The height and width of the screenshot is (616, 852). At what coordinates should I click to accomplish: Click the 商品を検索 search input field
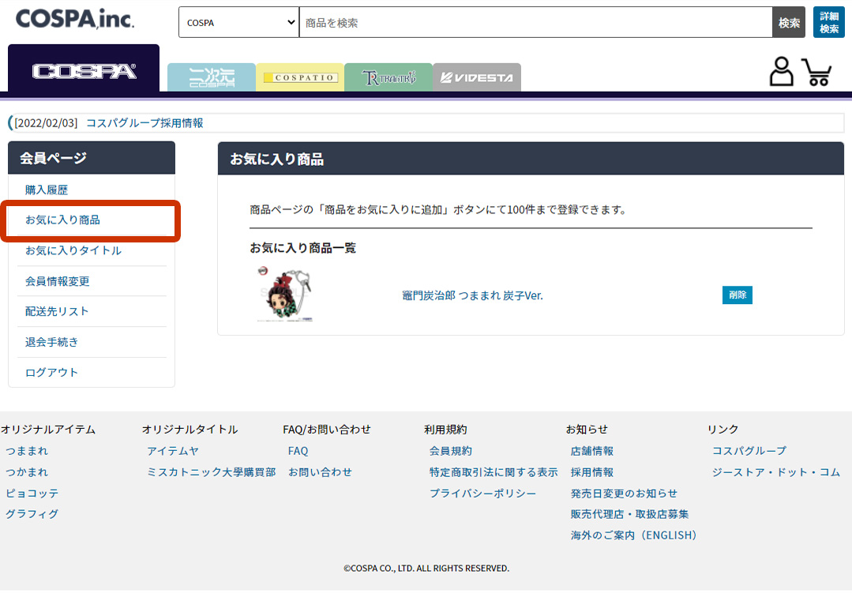click(x=535, y=23)
